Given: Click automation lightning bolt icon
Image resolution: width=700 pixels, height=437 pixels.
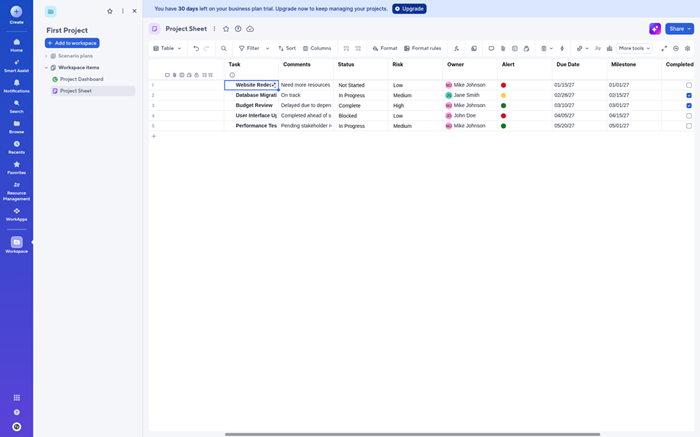Looking at the screenshot, I should tap(562, 48).
